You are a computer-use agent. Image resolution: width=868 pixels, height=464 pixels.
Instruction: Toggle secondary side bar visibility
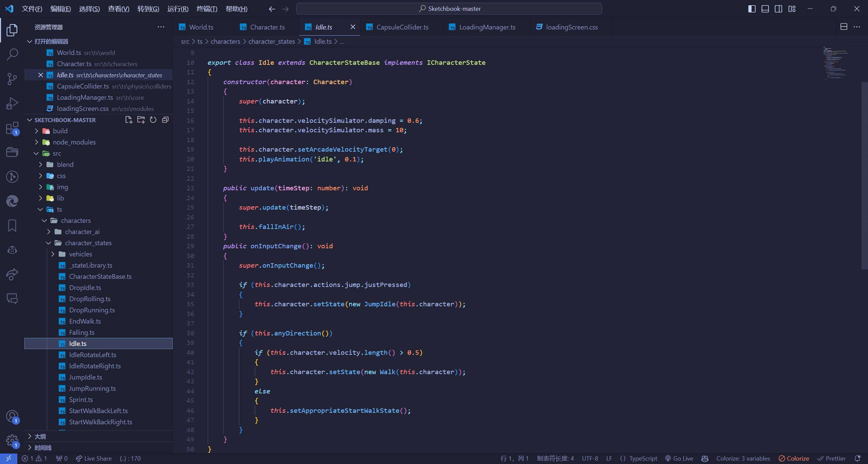click(778, 9)
